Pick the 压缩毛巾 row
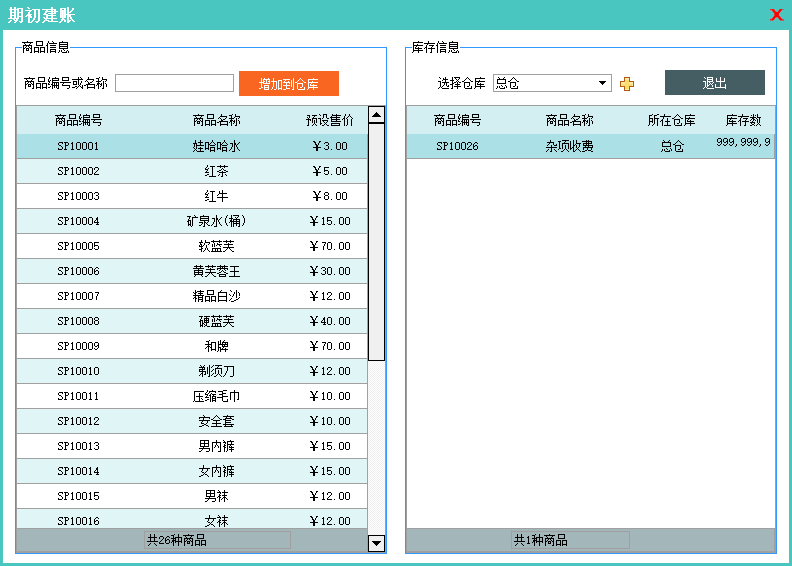The width and height of the screenshot is (792, 566). click(x=216, y=396)
